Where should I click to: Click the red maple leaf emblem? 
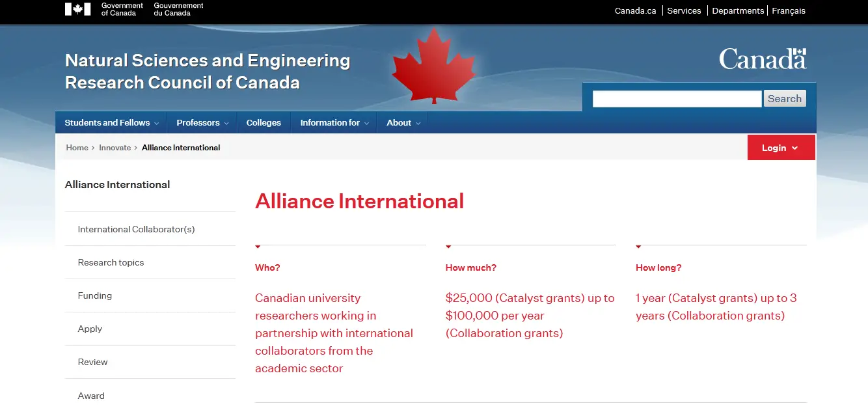coord(433,65)
